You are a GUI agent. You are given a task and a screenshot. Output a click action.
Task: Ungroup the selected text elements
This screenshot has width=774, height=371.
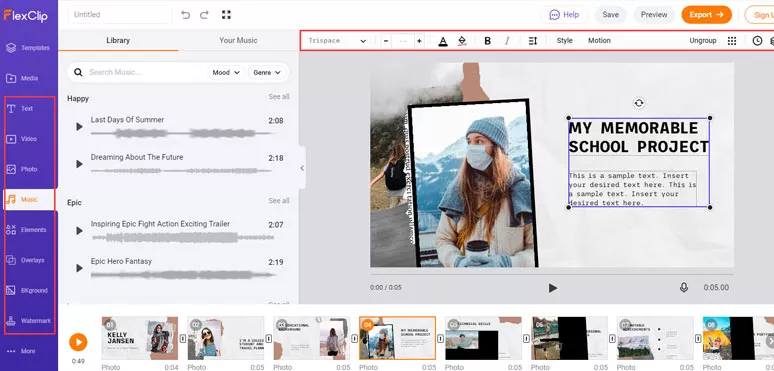point(703,41)
